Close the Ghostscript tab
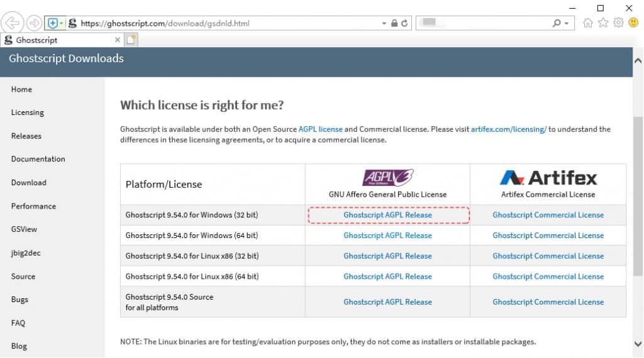 pos(118,40)
